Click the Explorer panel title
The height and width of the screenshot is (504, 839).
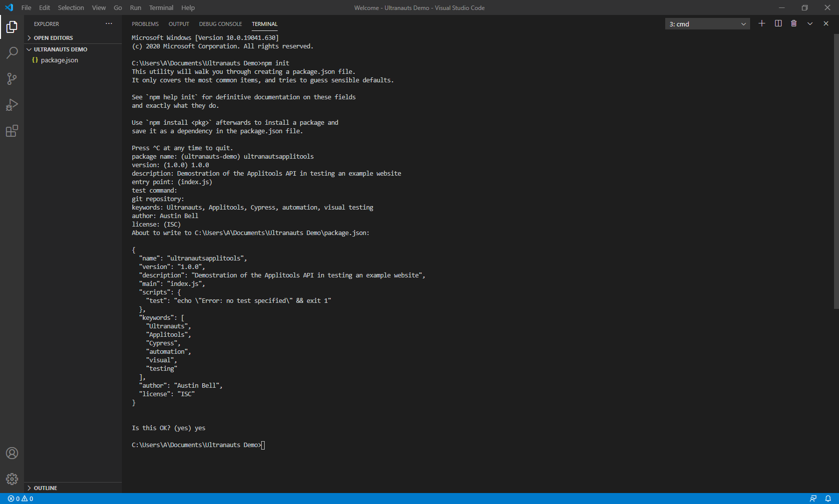click(46, 24)
